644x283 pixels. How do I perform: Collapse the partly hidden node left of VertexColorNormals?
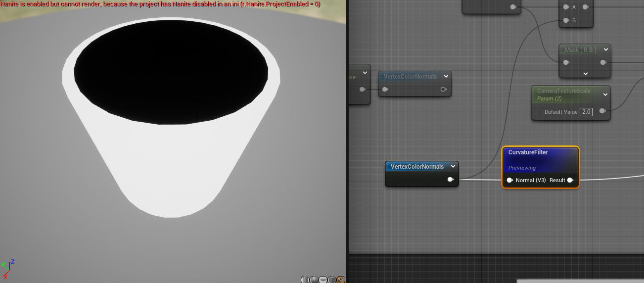365,73
